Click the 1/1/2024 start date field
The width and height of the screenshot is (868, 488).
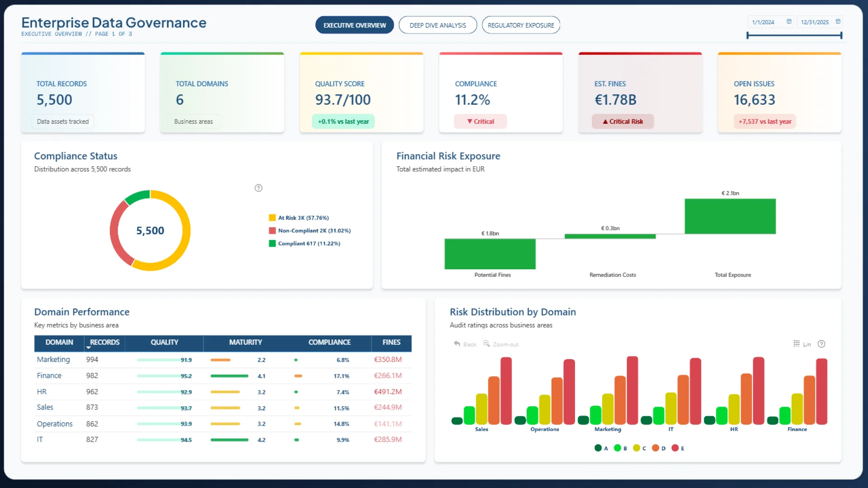click(x=763, y=22)
